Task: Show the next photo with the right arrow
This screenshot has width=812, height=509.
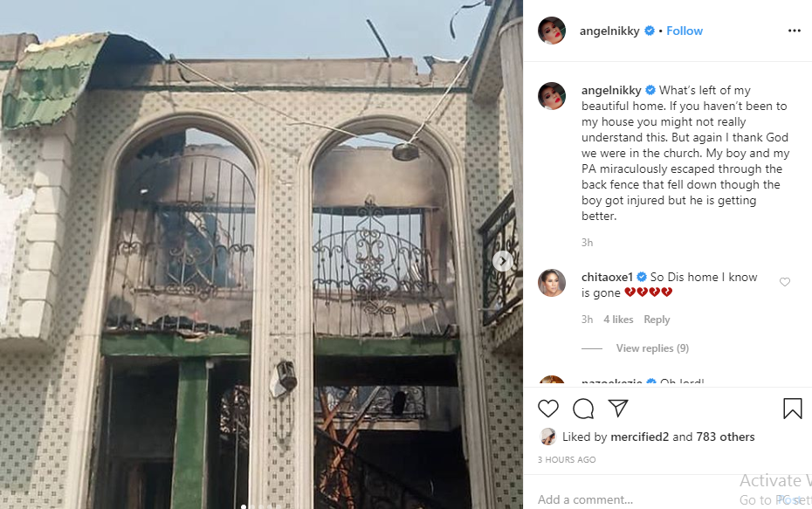Action: pos(502,260)
